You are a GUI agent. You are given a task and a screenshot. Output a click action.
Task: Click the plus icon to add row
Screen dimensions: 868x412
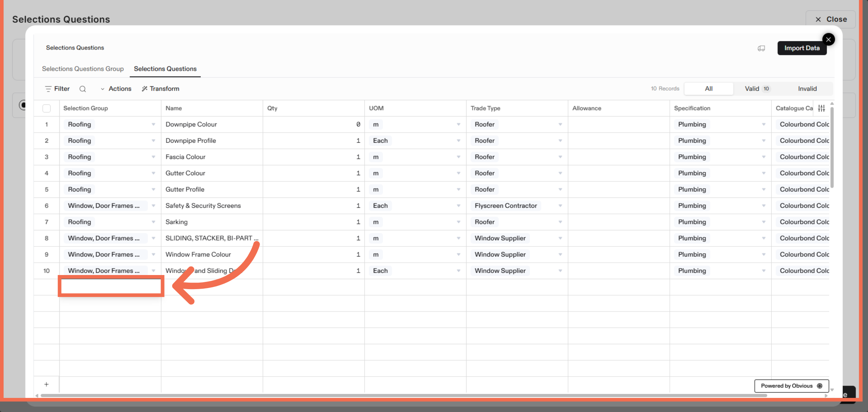pyautogui.click(x=46, y=385)
